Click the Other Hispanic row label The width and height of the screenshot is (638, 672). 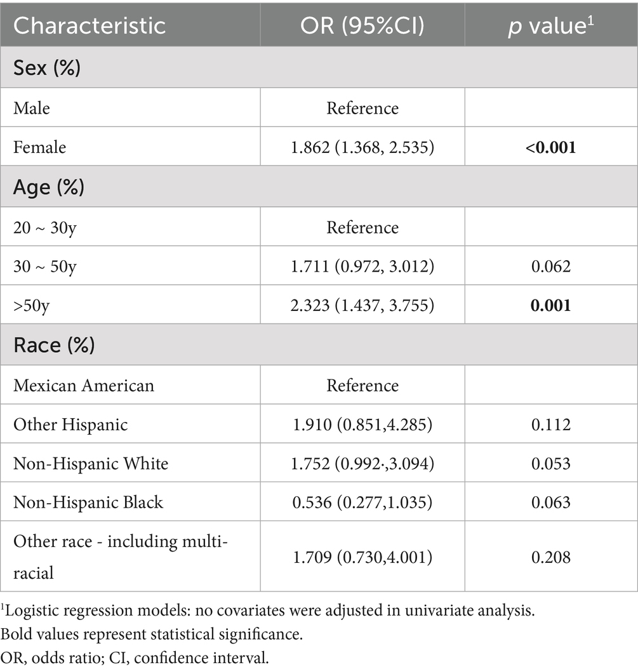[70, 425]
